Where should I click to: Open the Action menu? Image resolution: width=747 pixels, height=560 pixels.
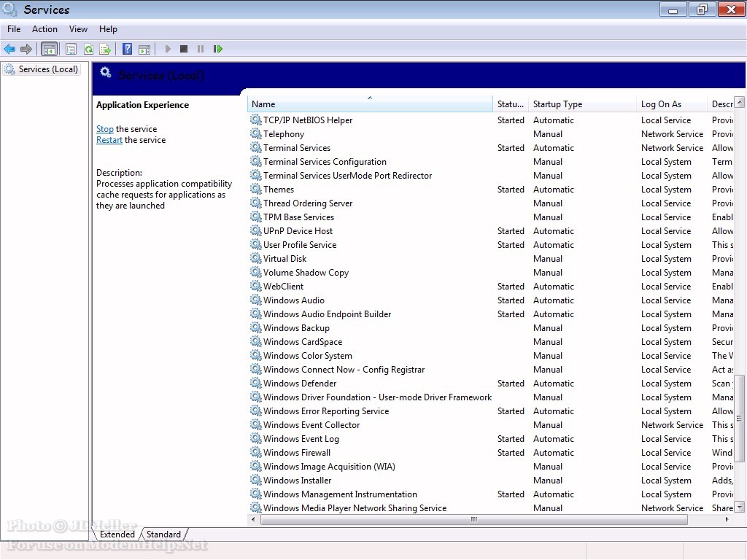coord(44,29)
